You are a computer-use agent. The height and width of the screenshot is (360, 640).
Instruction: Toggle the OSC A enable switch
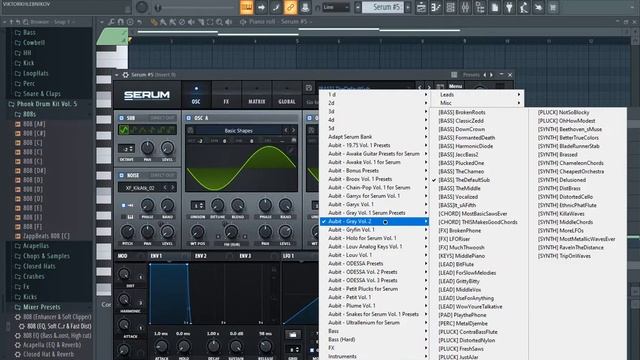pyautogui.click(x=189, y=118)
